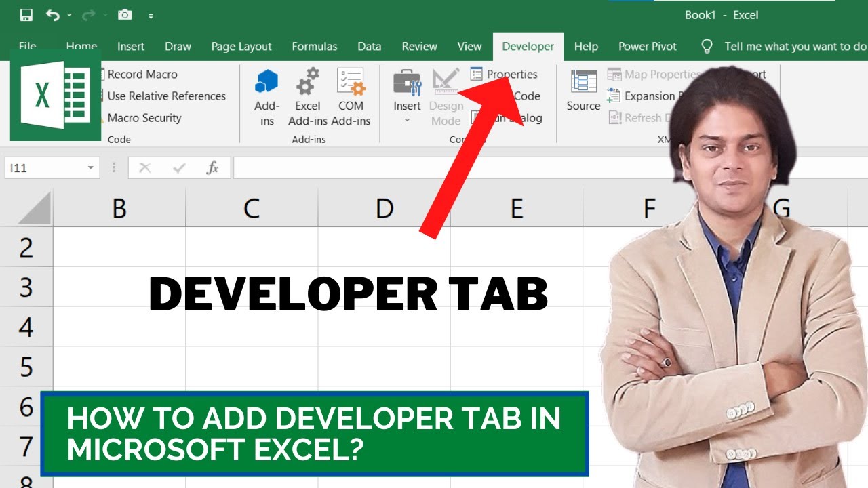Click the Map Properties icon
Screen dimensions: 868x488
click(x=614, y=75)
